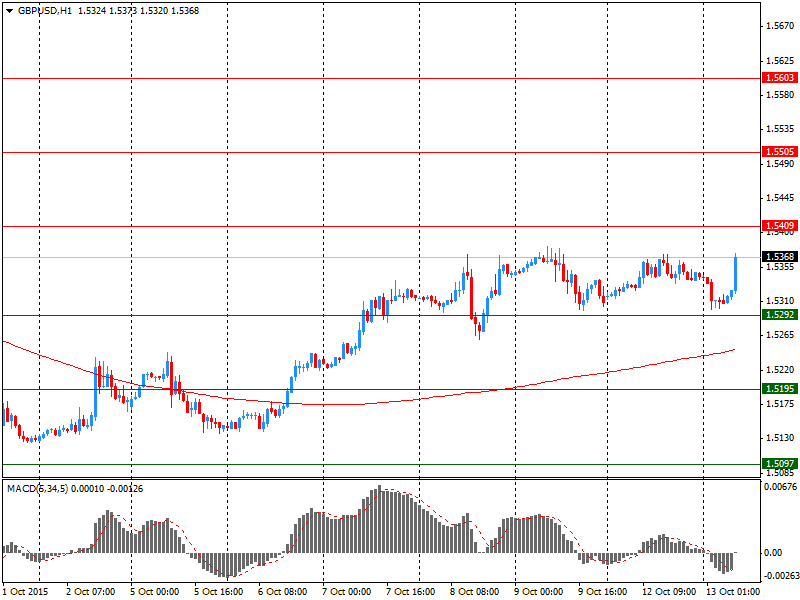Click the 9 Oct 16:00 time axis label

point(603,592)
